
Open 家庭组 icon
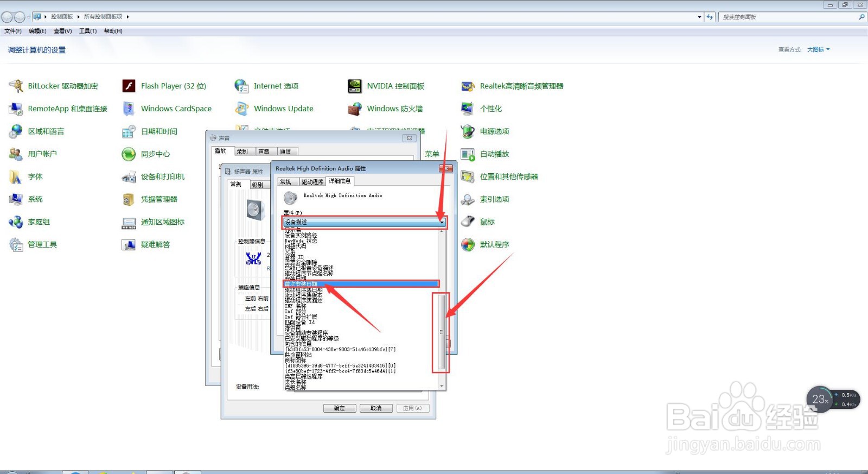(x=16, y=222)
